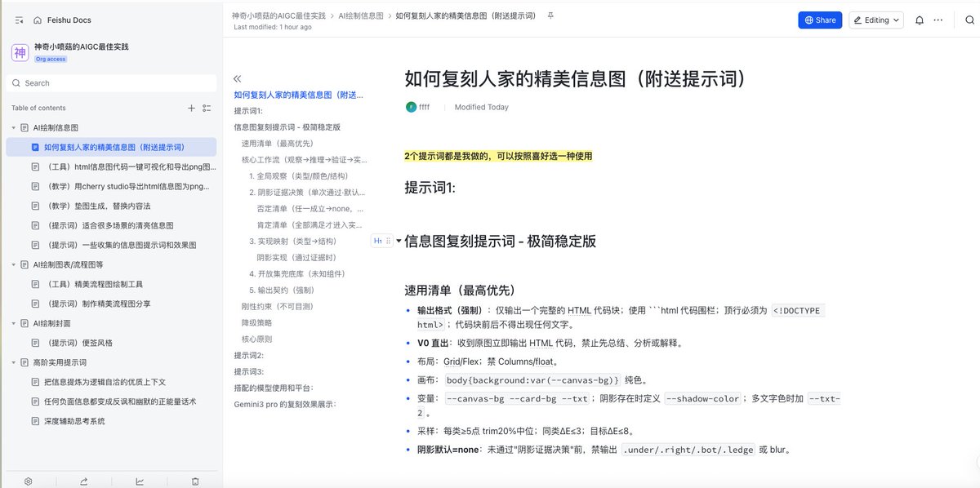Screen dimensions: 980x488
Task: Open the table of contents list options icon
Action: 207,108
